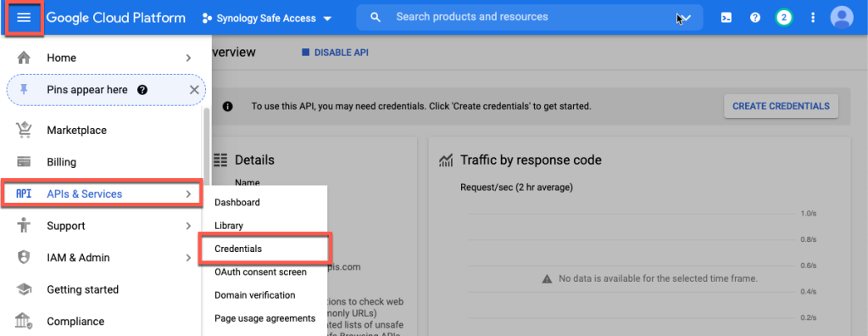Click the IAM & Admin shield icon
Image resolution: width=868 pixels, height=336 pixels.
pyautogui.click(x=24, y=258)
